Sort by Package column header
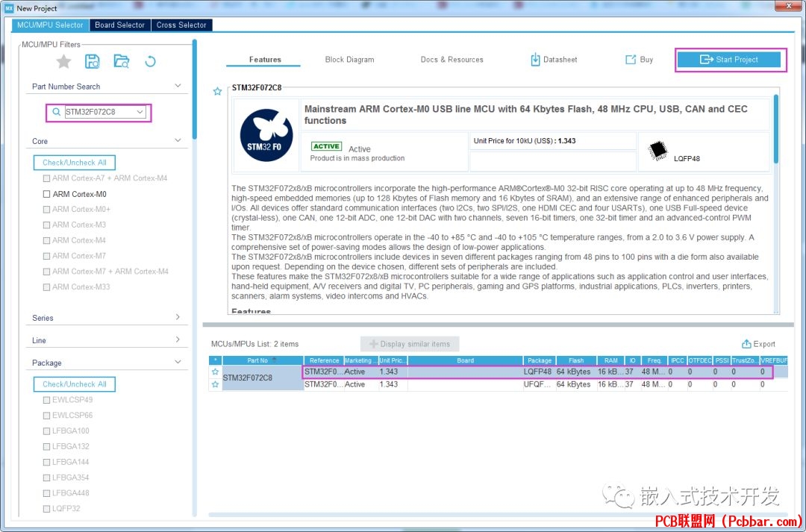This screenshot has width=806, height=532. 540,360
